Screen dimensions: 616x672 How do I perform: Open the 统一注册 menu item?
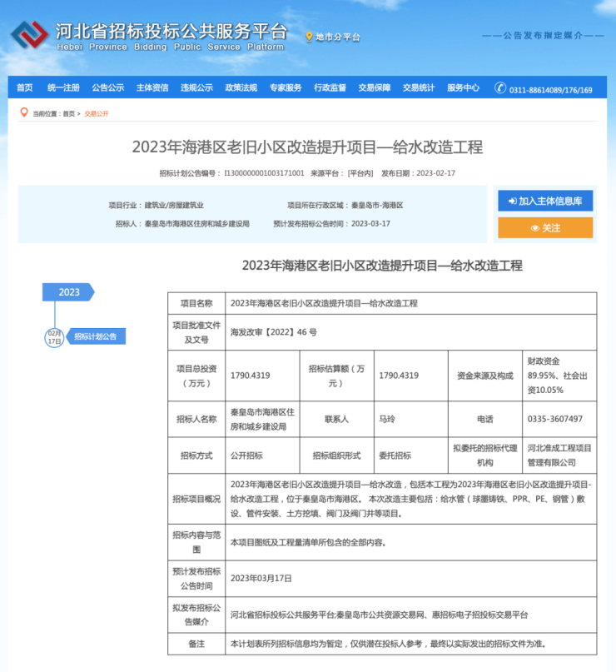click(x=63, y=88)
